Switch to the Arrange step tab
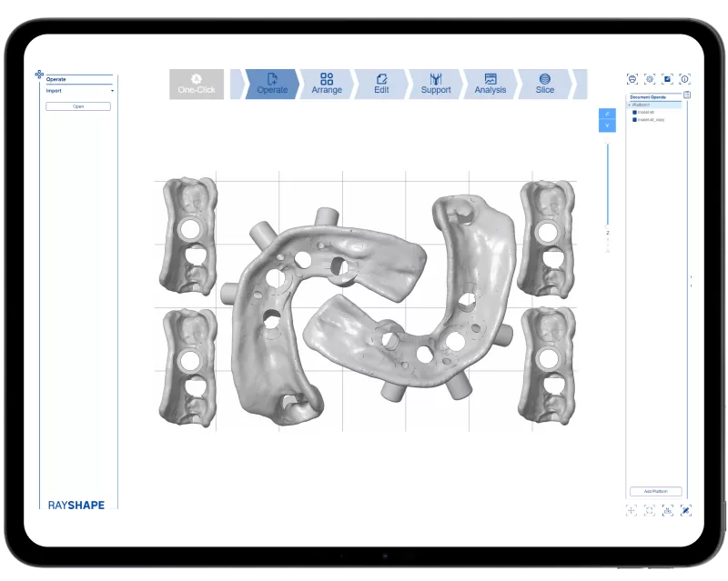Image resolution: width=728 pixels, height=581 pixels. pos(327,84)
